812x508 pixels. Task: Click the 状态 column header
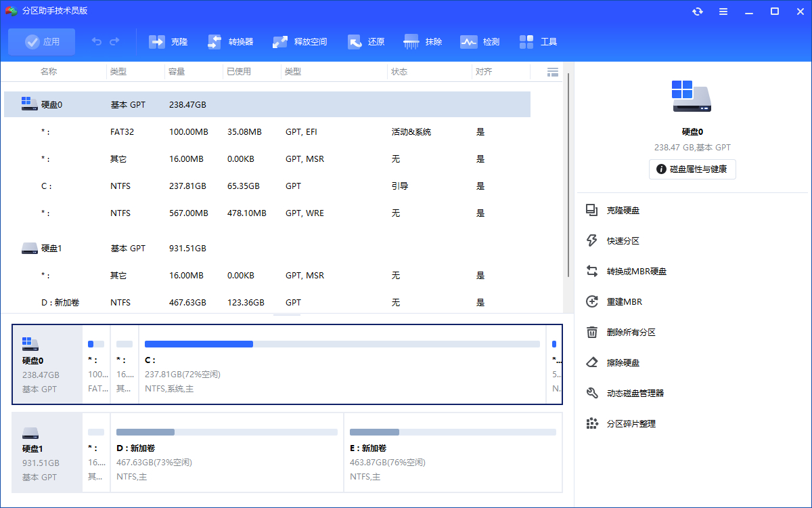click(399, 72)
